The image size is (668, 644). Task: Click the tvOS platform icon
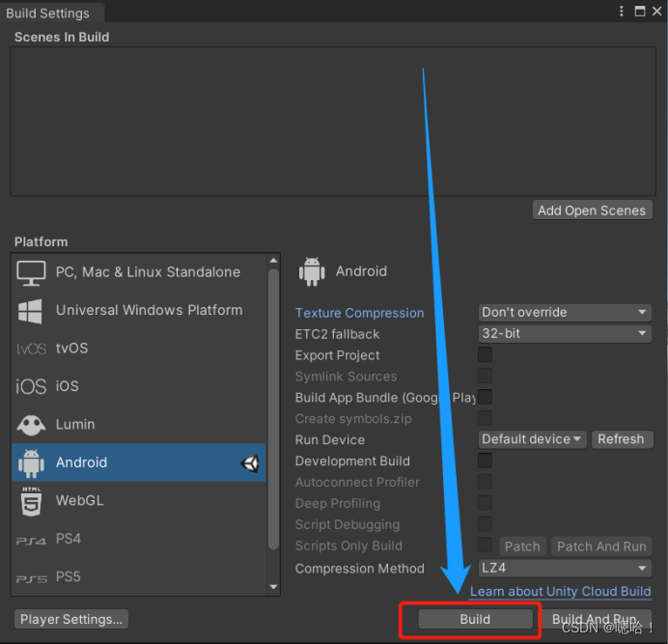pyautogui.click(x=31, y=349)
